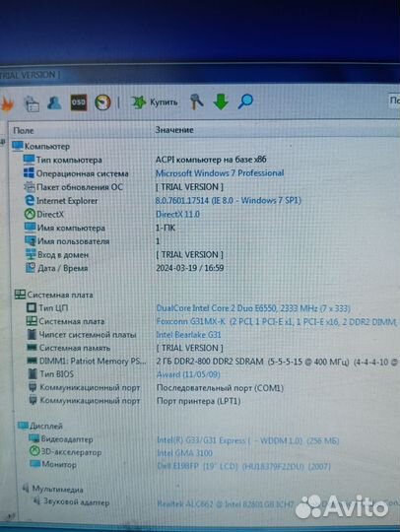The image size is (400, 532).
Task: Click the Значение column header
Action: 174,130
